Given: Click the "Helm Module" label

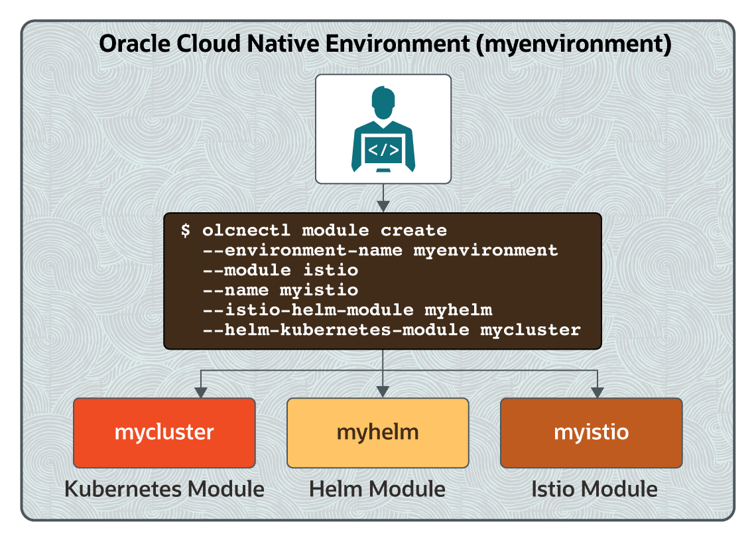Looking at the screenshot, I should point(377,489).
